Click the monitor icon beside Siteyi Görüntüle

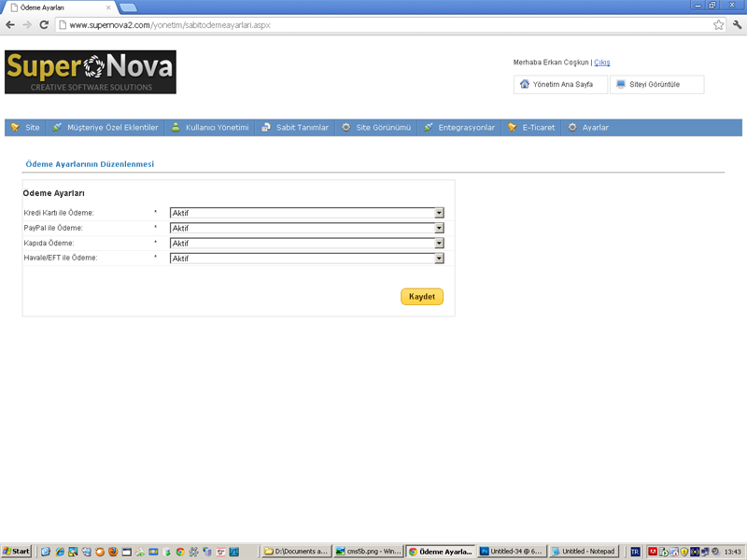coord(621,84)
